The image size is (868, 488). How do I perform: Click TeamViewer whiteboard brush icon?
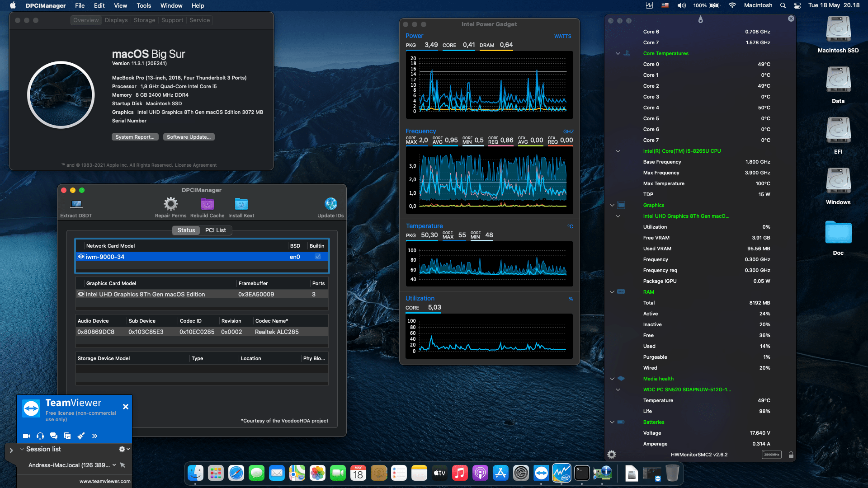pyautogui.click(x=81, y=436)
